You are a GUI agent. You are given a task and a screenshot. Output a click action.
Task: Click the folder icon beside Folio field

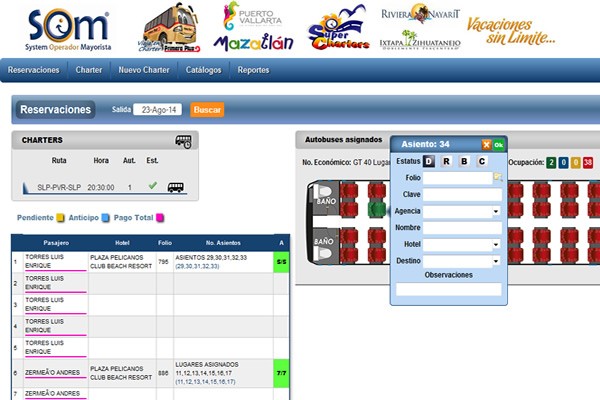point(498,177)
